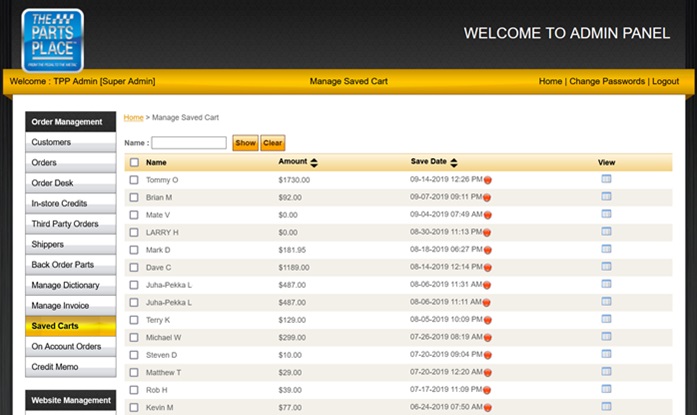
Task: Tick the select-all checkbox in header row
Action: (x=134, y=162)
